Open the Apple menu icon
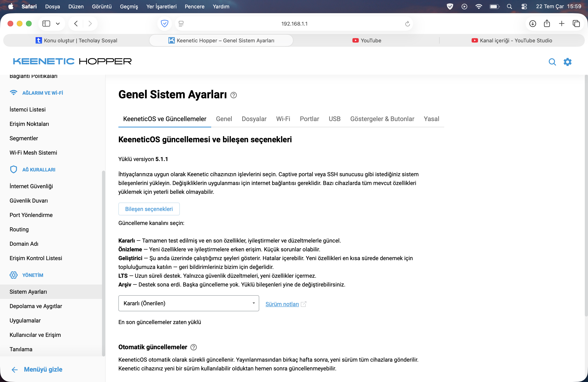The image size is (588, 382). [x=11, y=6]
